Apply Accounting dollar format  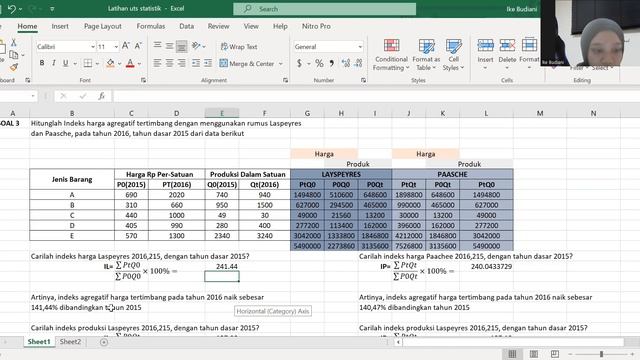(x=299, y=63)
